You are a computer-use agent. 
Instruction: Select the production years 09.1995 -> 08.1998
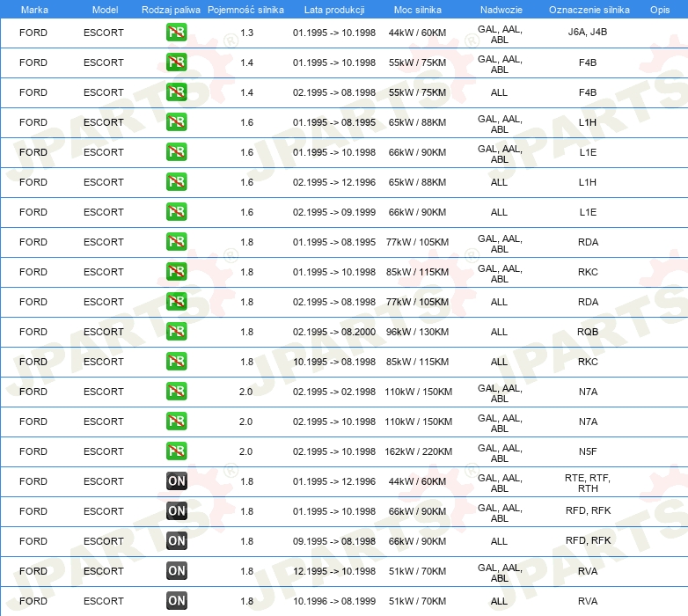click(x=334, y=541)
